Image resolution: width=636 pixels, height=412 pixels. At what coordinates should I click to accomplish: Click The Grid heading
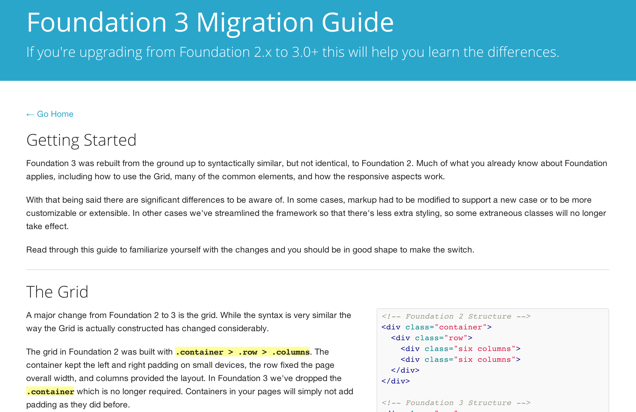pos(57,292)
